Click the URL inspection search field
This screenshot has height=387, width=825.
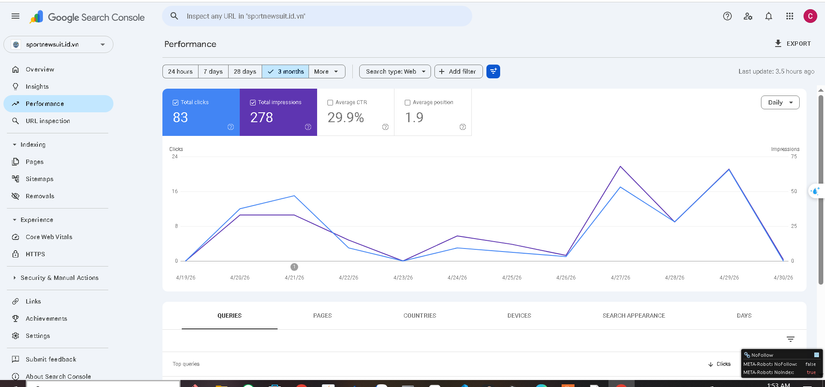pyautogui.click(x=317, y=16)
